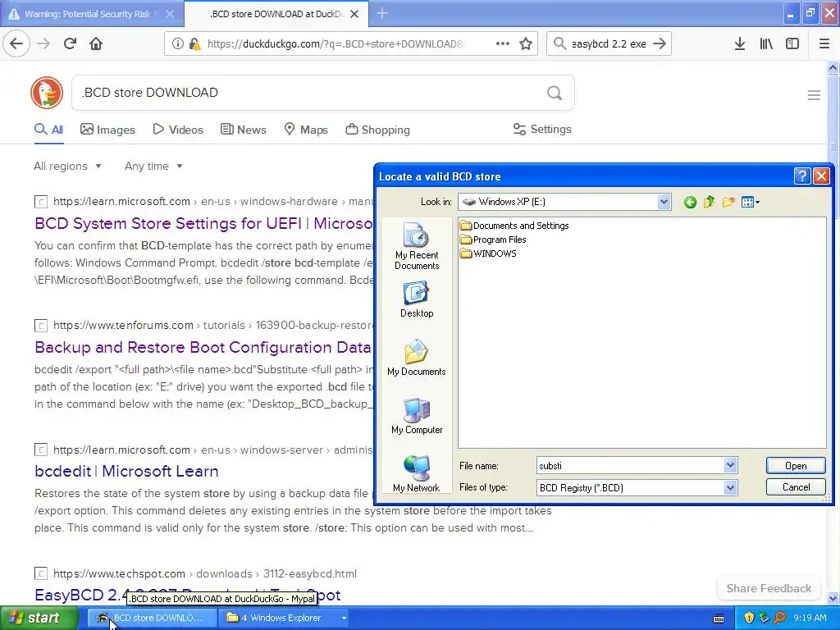The width and height of the screenshot is (840, 630).
Task: Open the library icon in browser toolbar
Action: tap(766, 44)
